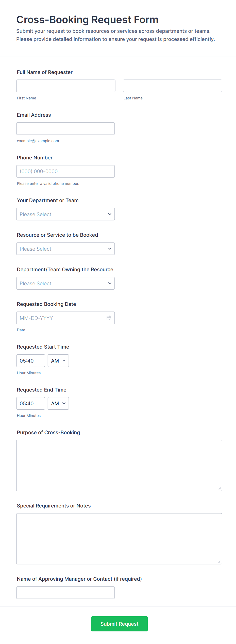Viewport: 236px width, 644px height.
Task: Click the Requested Start Time hour field
Action: 30,361
